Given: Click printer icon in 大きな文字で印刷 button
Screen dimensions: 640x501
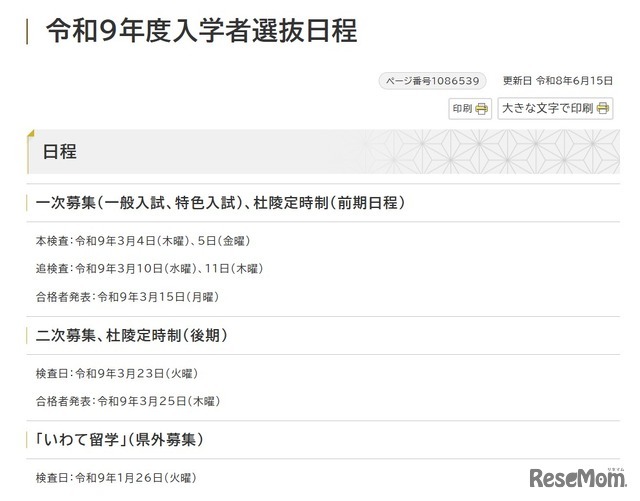Looking at the screenshot, I should tap(603, 109).
